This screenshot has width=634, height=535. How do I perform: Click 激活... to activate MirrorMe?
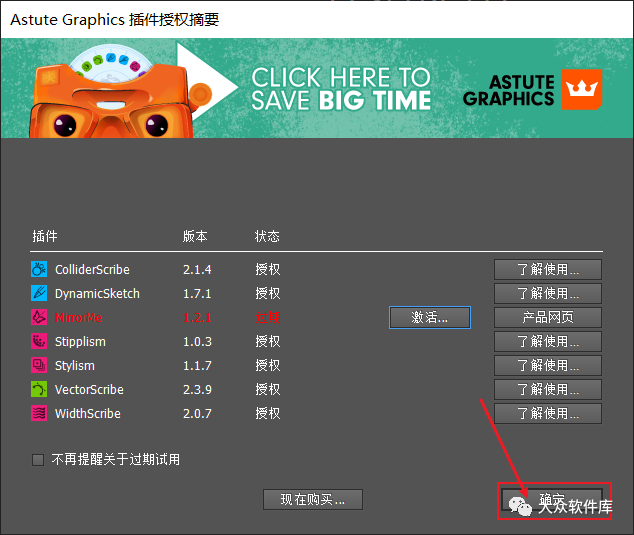(430, 317)
